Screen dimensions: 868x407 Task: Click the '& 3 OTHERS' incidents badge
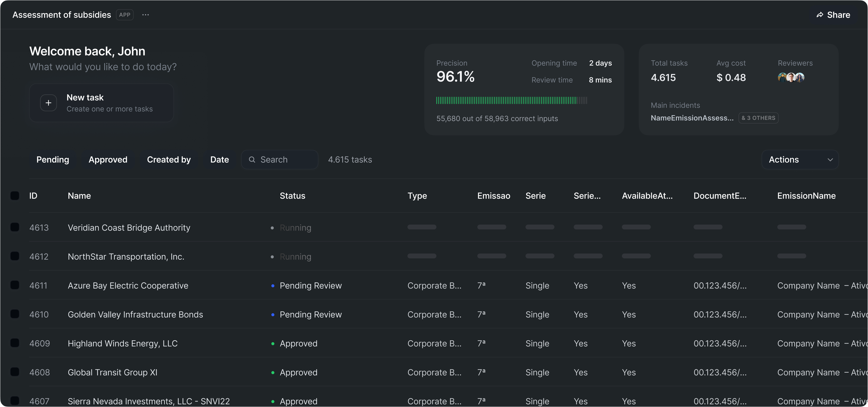coord(758,118)
